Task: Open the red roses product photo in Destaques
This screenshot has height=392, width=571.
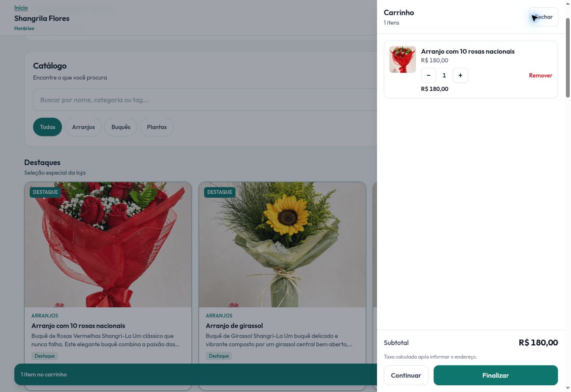Action: tap(108, 245)
